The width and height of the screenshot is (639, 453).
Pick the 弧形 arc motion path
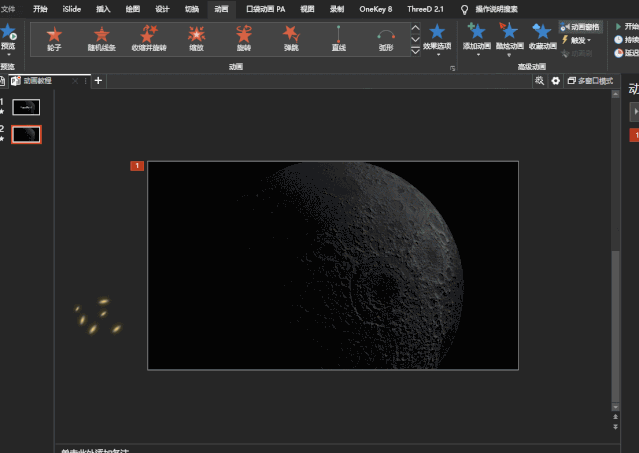click(x=386, y=38)
